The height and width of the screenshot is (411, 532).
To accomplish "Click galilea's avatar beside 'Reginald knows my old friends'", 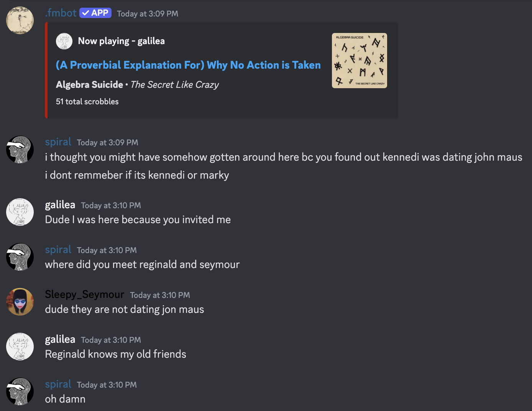I will (20, 347).
